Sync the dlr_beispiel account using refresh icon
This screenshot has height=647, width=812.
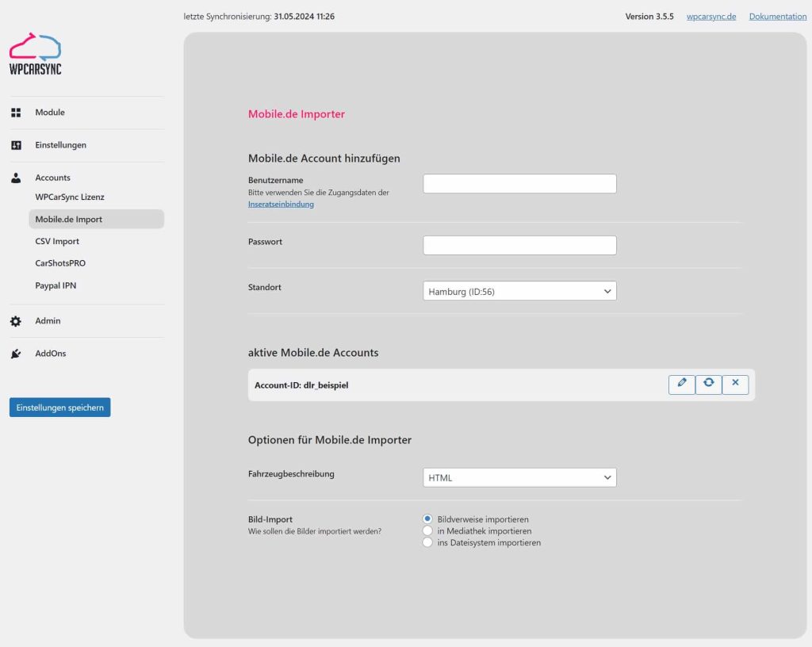[x=708, y=385]
